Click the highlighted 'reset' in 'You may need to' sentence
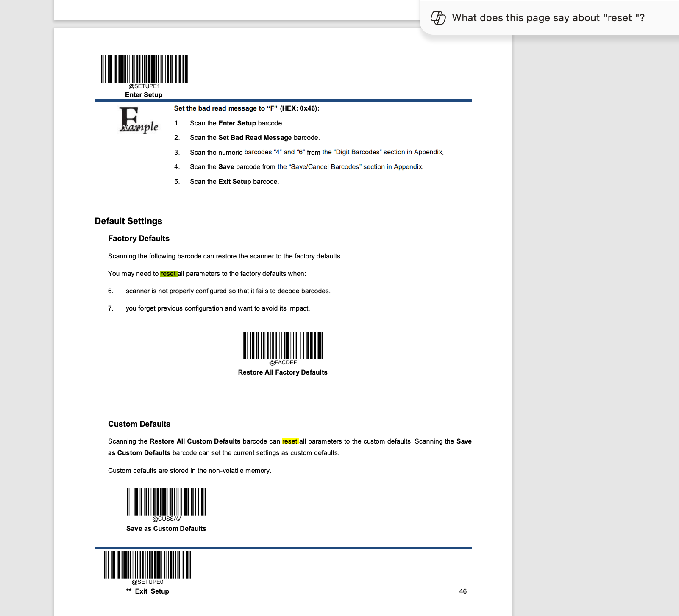 pos(168,274)
